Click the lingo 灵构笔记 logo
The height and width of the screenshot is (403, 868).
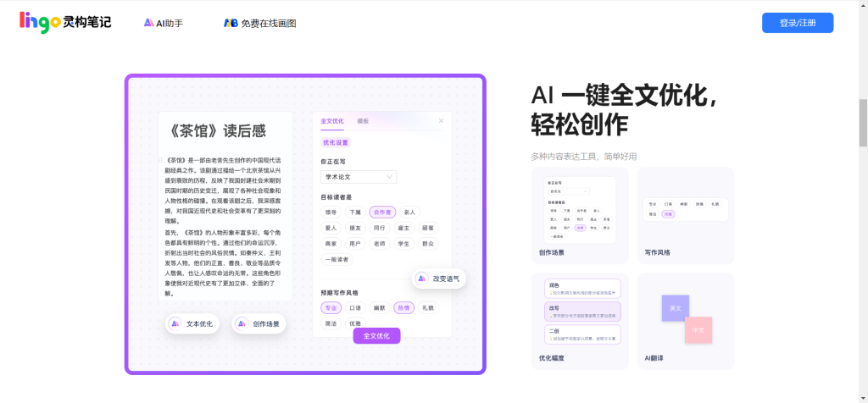pos(65,23)
